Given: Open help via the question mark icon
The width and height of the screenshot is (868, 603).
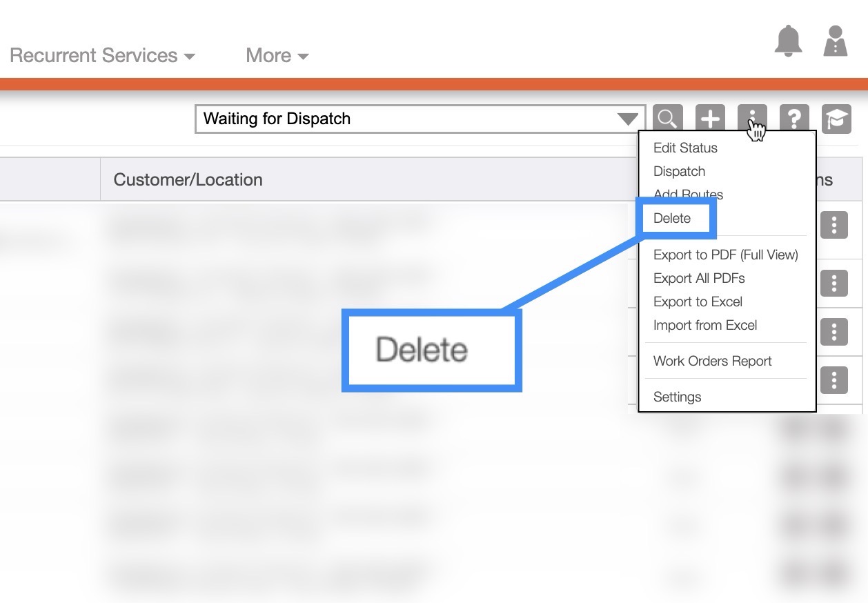Looking at the screenshot, I should pos(794,119).
